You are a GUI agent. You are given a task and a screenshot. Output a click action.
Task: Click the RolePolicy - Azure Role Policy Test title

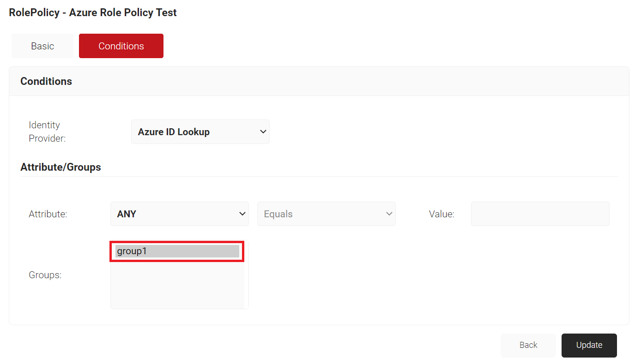click(x=93, y=12)
